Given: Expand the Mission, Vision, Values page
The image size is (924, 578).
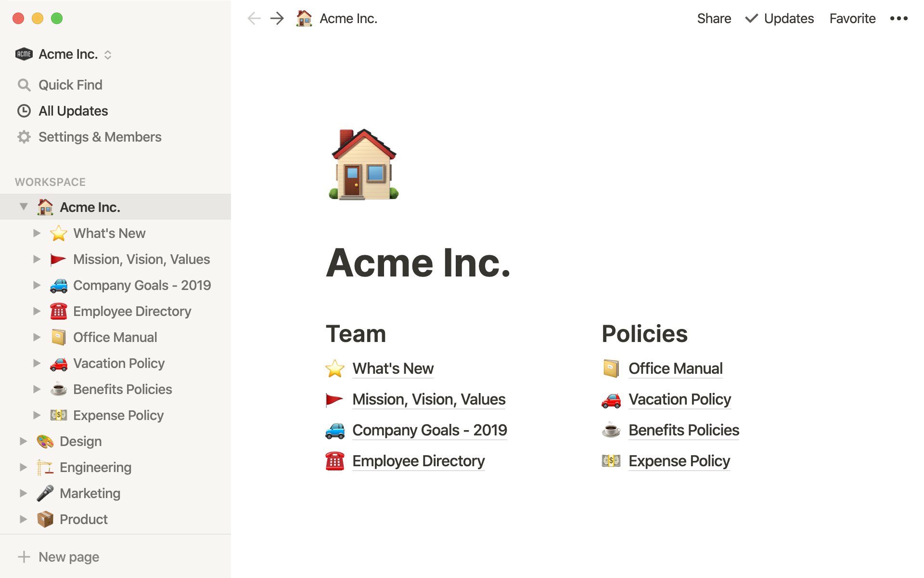Looking at the screenshot, I should [x=37, y=258].
